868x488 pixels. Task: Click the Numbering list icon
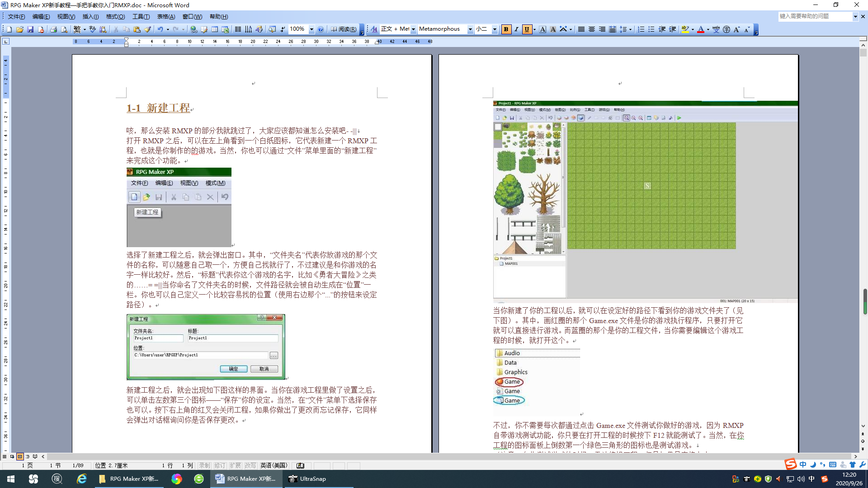pos(641,29)
